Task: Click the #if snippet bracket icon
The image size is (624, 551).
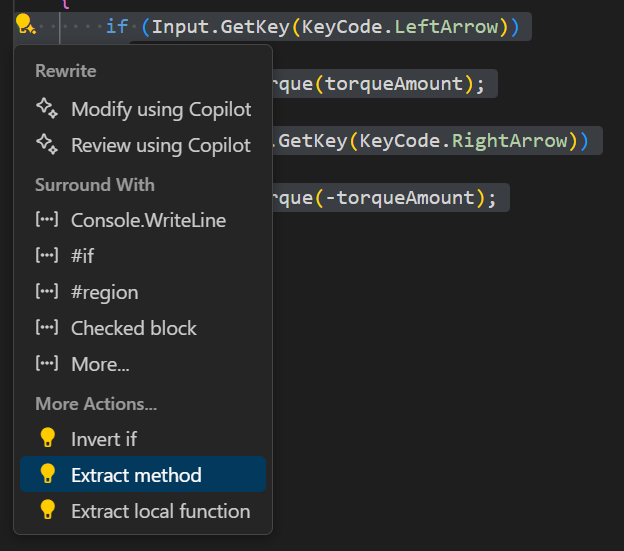Action: 47,256
